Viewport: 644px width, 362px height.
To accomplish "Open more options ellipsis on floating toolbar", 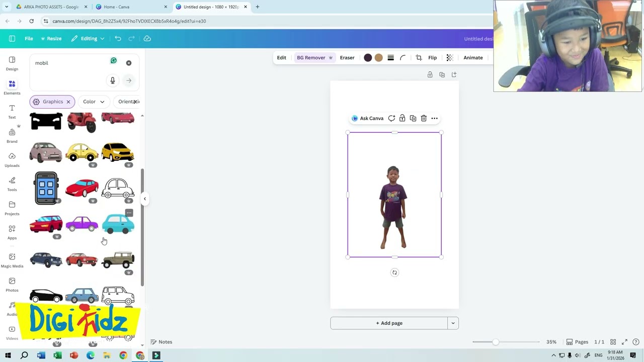I will tap(435, 118).
